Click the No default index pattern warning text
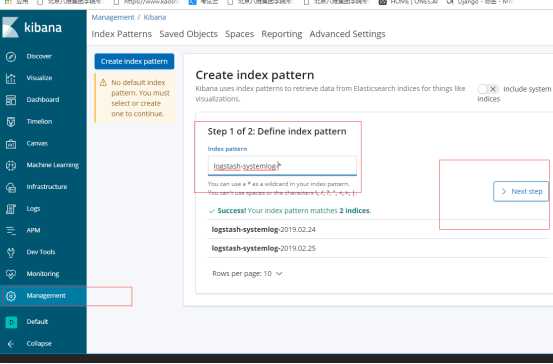The height and width of the screenshot is (364, 553). 140,98
